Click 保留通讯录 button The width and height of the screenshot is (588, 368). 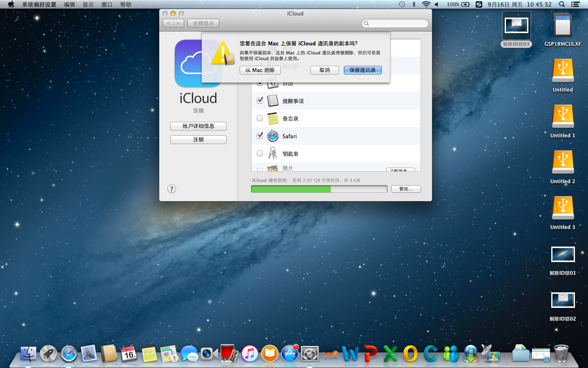pos(363,70)
